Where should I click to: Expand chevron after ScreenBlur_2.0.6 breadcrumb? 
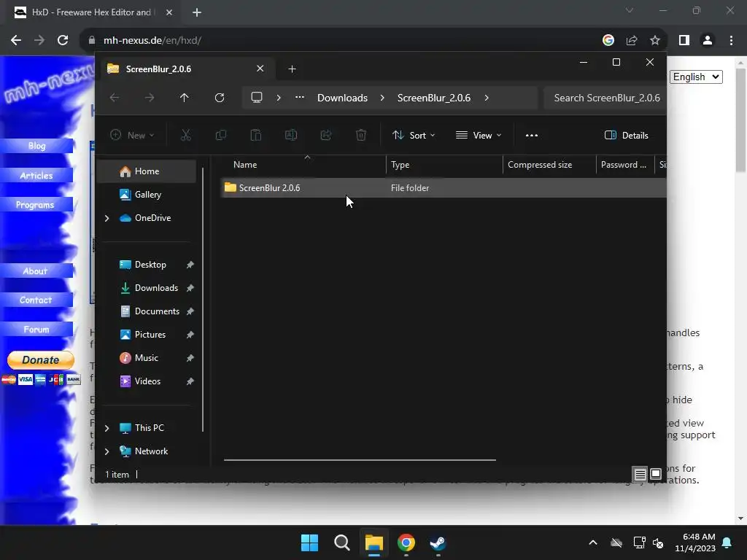coord(487,98)
